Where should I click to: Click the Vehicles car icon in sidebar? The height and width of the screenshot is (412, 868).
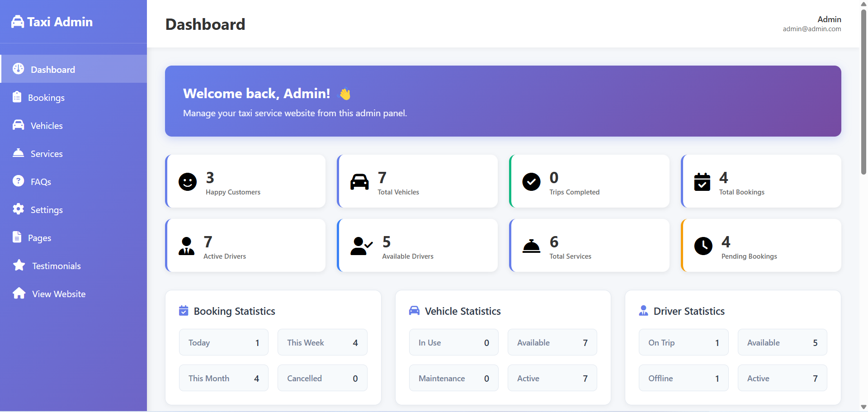click(x=18, y=125)
